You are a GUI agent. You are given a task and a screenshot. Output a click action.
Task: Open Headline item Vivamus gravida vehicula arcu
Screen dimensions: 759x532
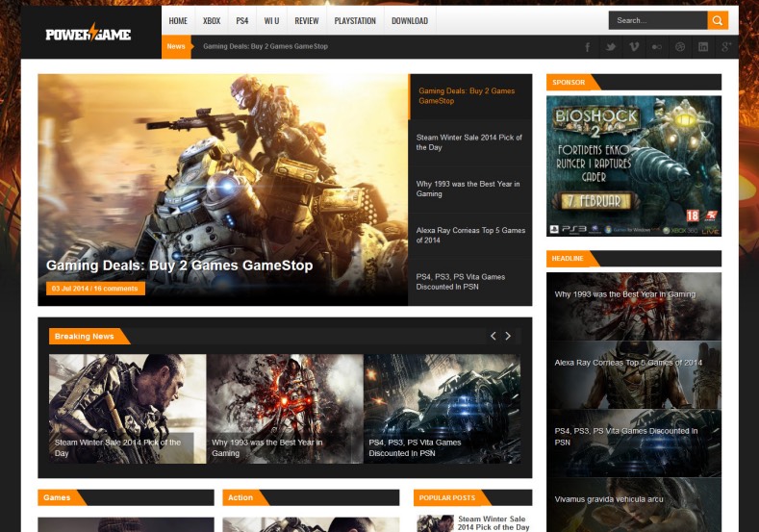pyautogui.click(x=634, y=505)
